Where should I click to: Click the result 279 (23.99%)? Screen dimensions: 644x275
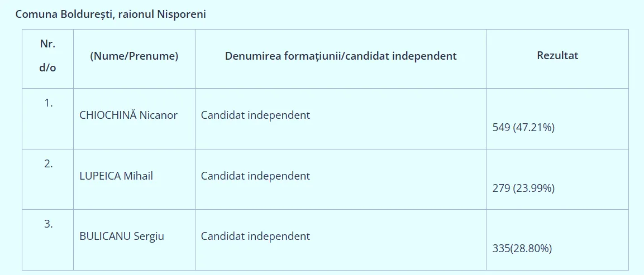click(x=523, y=188)
